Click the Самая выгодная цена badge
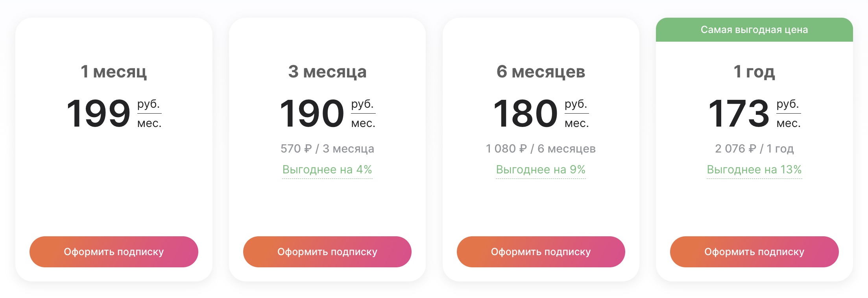Screen dimensions: 868x298 (x=754, y=29)
